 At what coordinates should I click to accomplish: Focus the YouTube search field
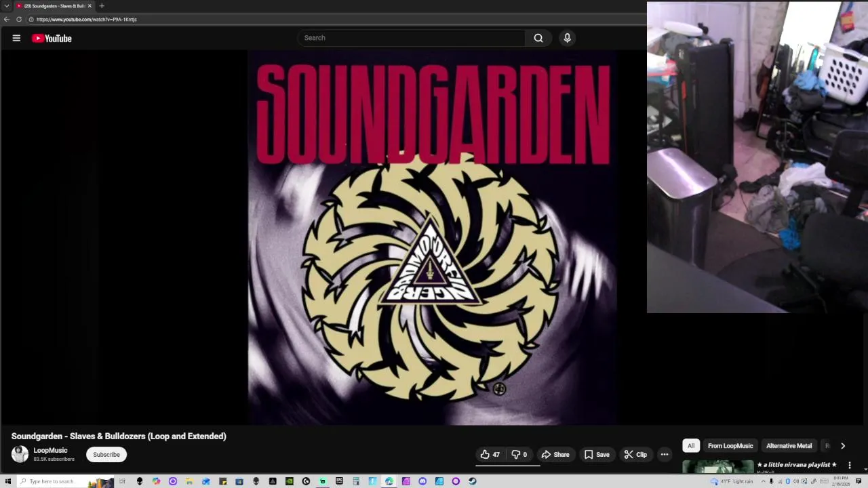pos(411,38)
